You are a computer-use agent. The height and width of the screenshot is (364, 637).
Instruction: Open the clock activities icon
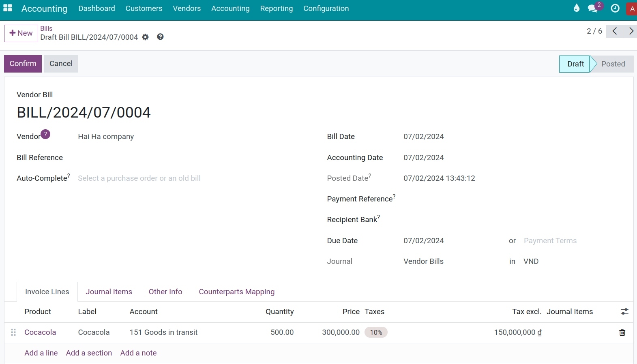click(615, 9)
